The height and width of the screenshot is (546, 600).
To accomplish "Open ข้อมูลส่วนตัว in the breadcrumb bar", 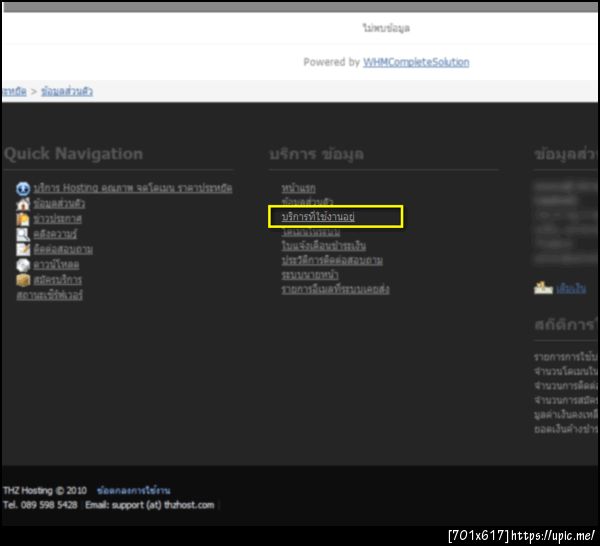I will (67, 91).
